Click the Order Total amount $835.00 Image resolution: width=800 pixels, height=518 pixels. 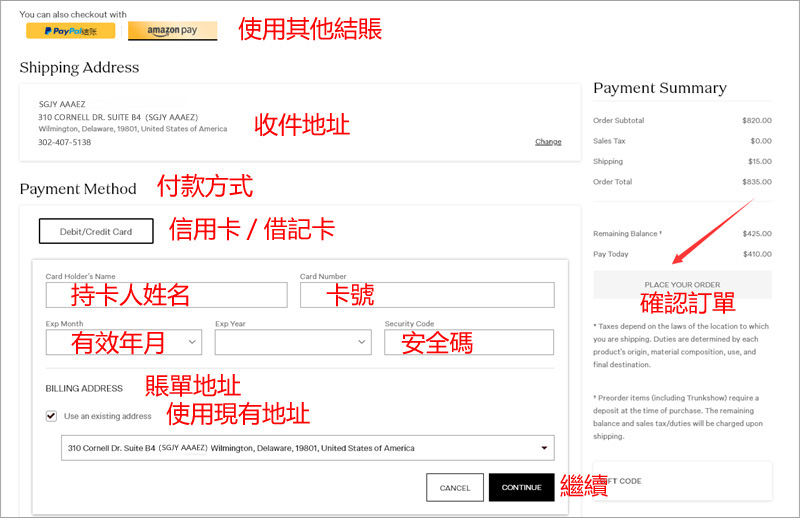pyautogui.click(x=756, y=182)
